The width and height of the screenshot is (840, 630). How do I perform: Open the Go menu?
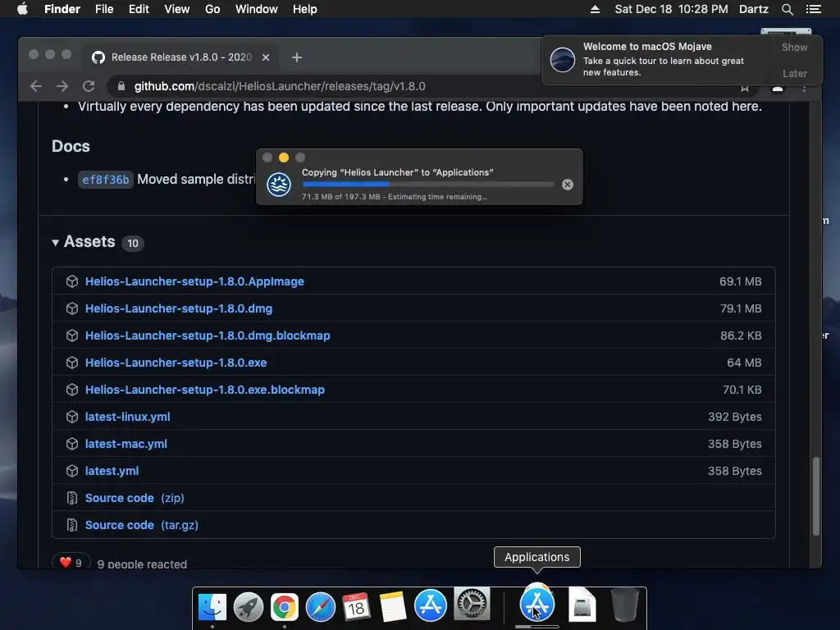pos(212,9)
